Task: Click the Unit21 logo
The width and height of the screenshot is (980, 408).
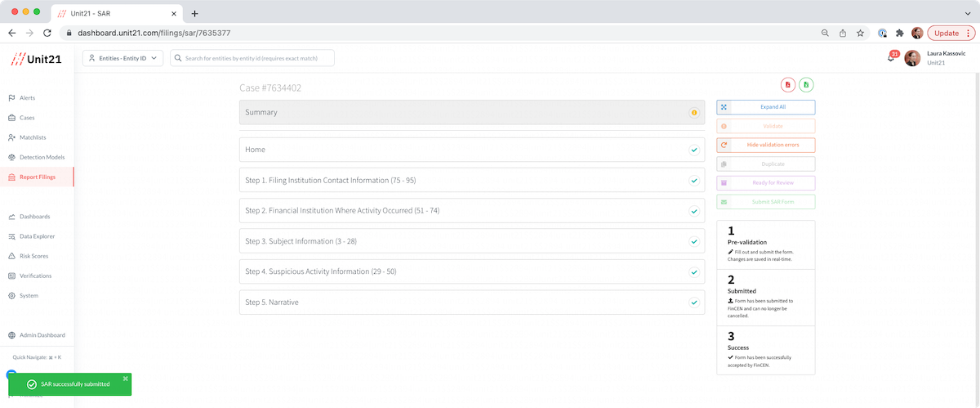Action: (x=36, y=58)
